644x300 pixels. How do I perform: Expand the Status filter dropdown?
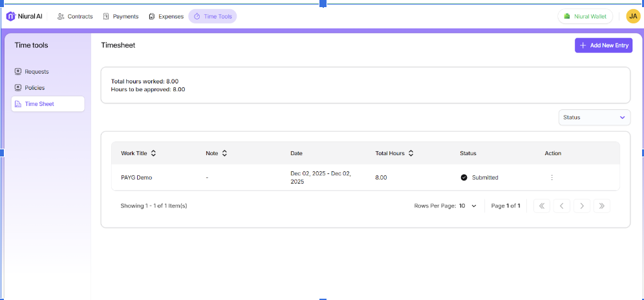pos(594,118)
